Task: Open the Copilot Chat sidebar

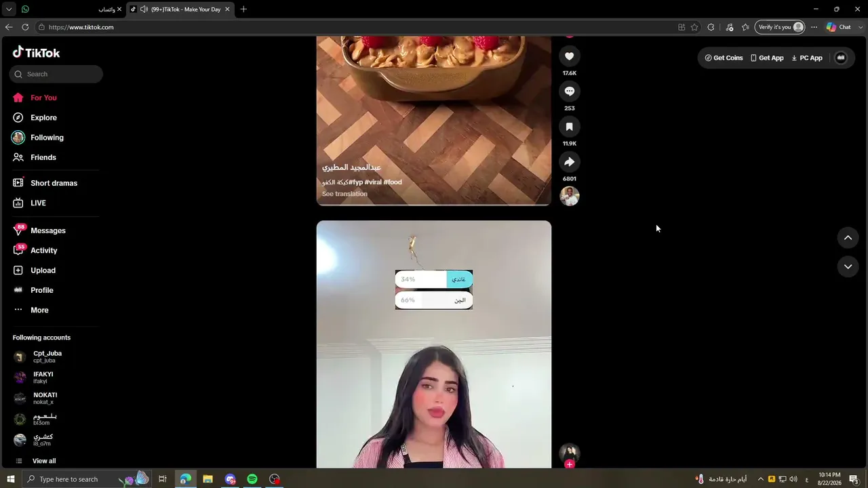Action: 839,27
